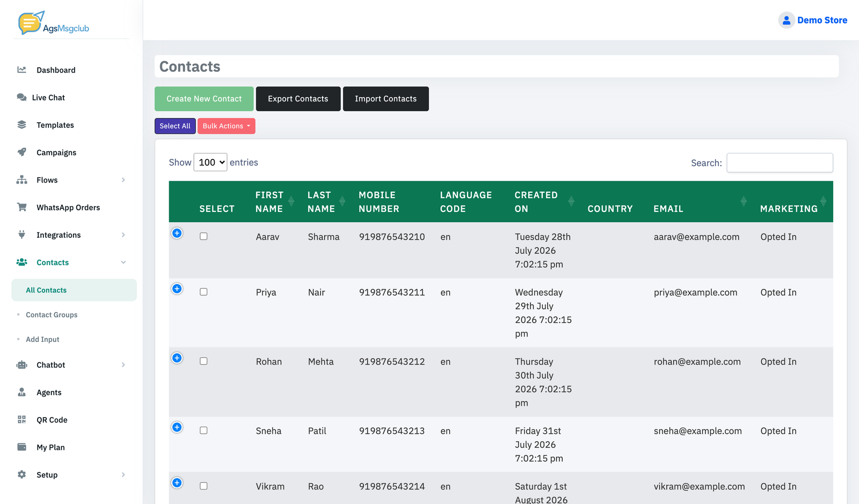Viewport: 859px width, 504px height.
Task: Click the Agents user icon
Action: (21, 392)
